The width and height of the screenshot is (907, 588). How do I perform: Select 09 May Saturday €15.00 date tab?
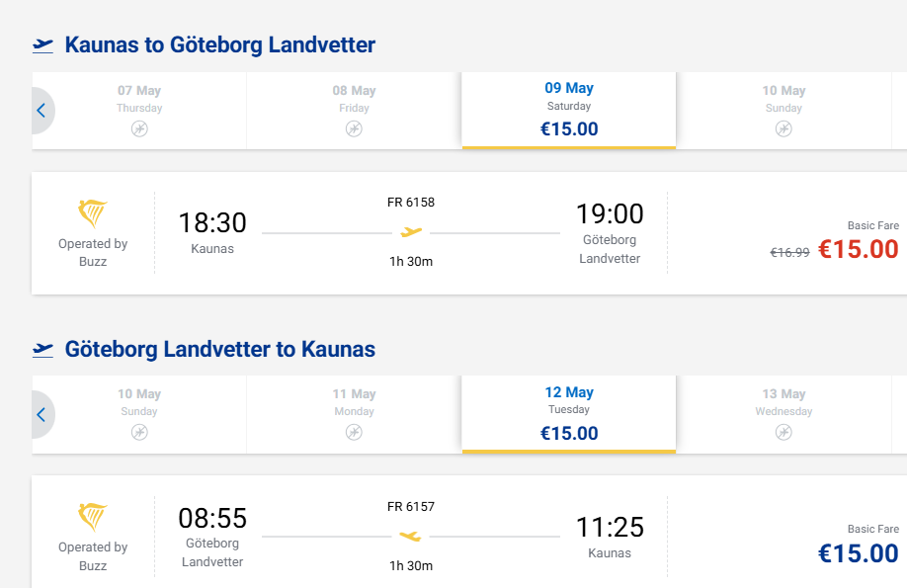point(569,110)
